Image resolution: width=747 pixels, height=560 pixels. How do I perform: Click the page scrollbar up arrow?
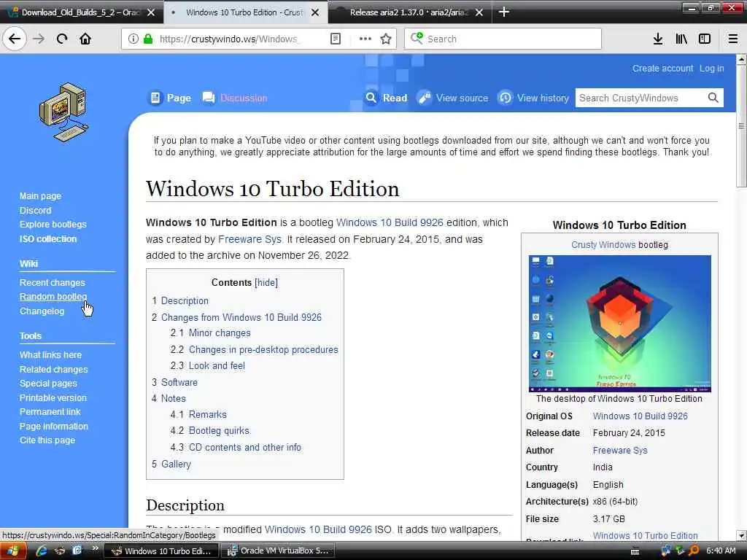[x=741, y=60]
